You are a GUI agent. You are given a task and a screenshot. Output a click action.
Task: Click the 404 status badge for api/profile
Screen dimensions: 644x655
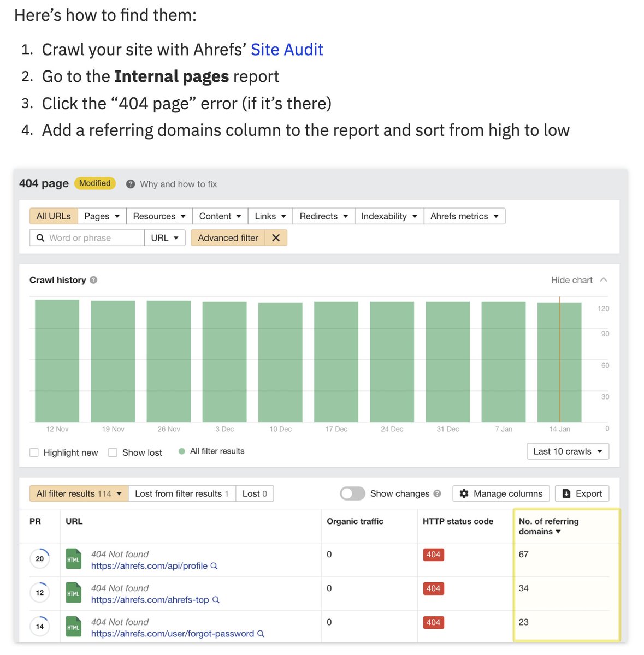[433, 555]
